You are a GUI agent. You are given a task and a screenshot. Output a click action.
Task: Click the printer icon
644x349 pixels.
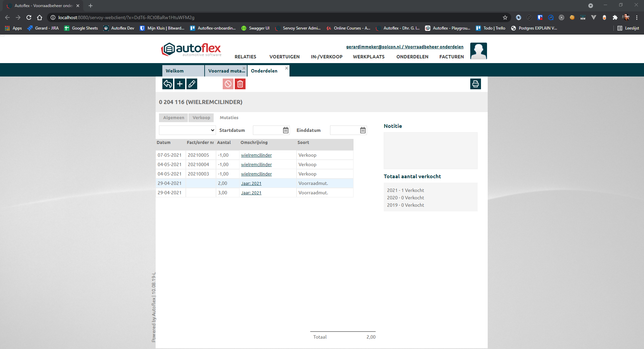pos(475,84)
